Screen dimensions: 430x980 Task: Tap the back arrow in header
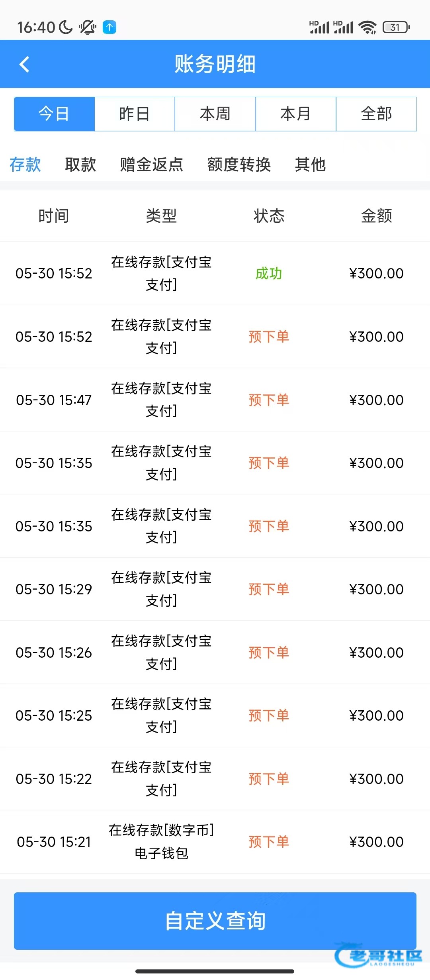pos(24,64)
